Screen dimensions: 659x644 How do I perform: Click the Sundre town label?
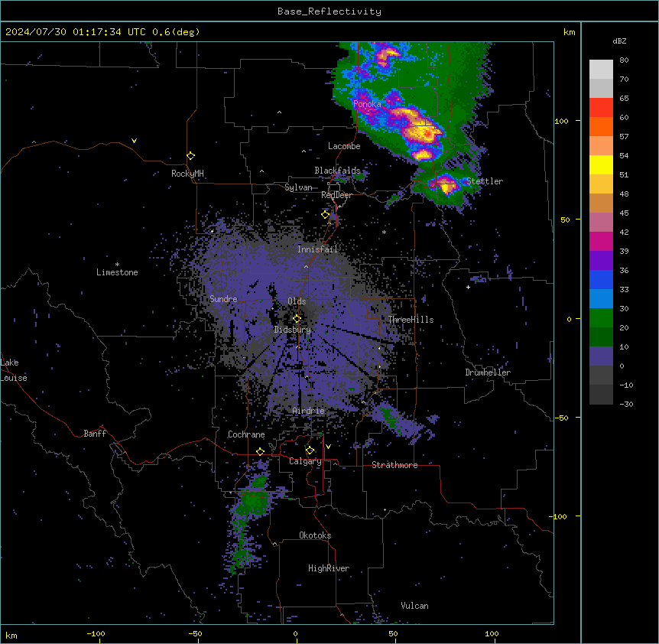click(223, 299)
